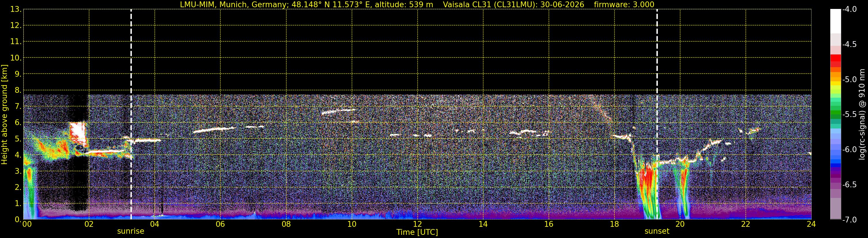Screen dimensions: 868x238
Task: Click the white dashed sunset line
Action: point(657,114)
